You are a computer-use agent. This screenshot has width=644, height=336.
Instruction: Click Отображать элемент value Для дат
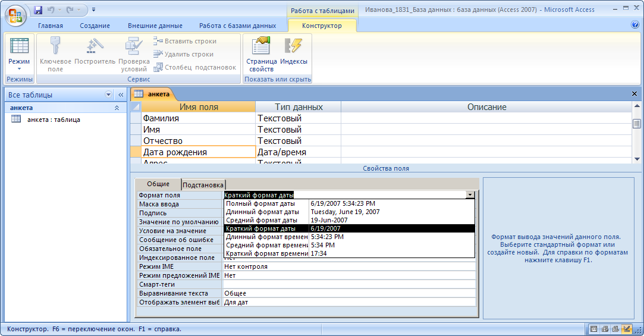(x=348, y=302)
